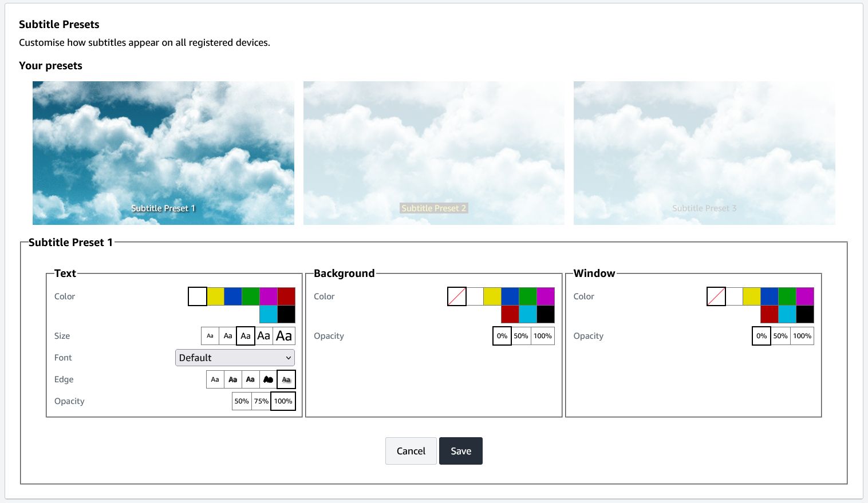Viewport: 868px width, 503px height.
Task: Set Window opacity to 50%
Action: pos(780,336)
